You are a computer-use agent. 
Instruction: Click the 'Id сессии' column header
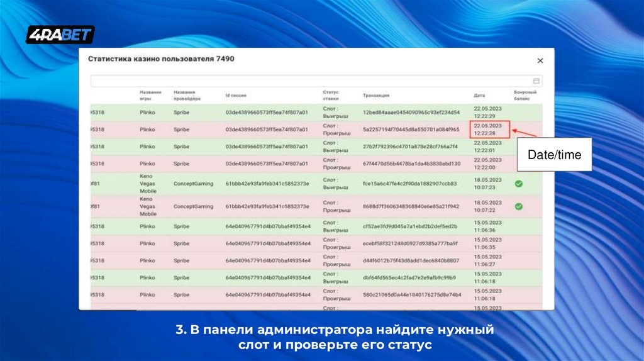[236, 95]
